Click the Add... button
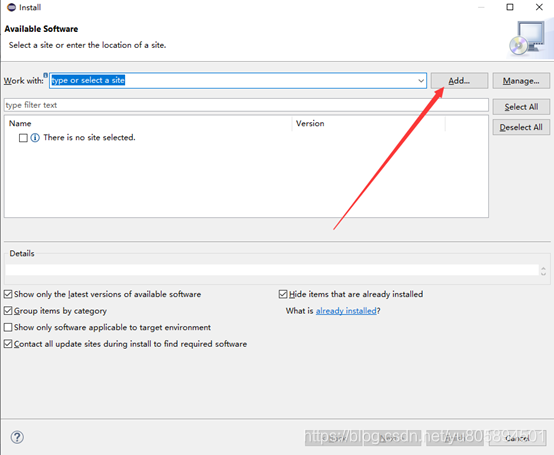 pos(459,81)
